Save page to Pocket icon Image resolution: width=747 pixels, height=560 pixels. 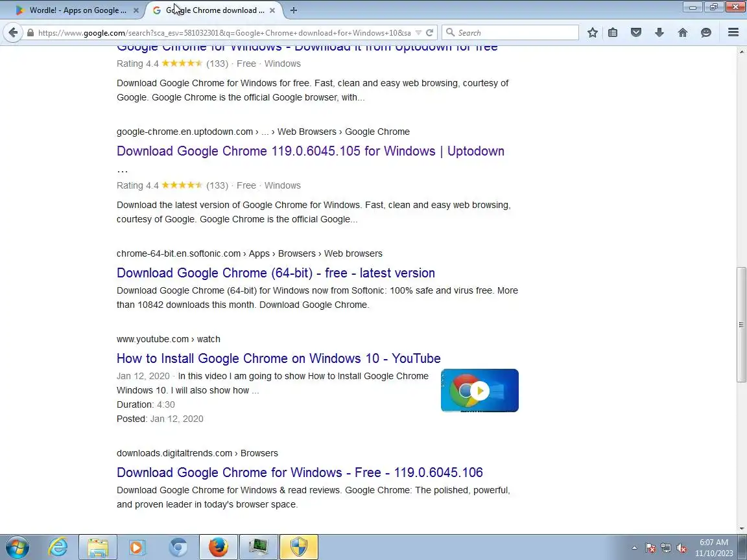coord(636,32)
